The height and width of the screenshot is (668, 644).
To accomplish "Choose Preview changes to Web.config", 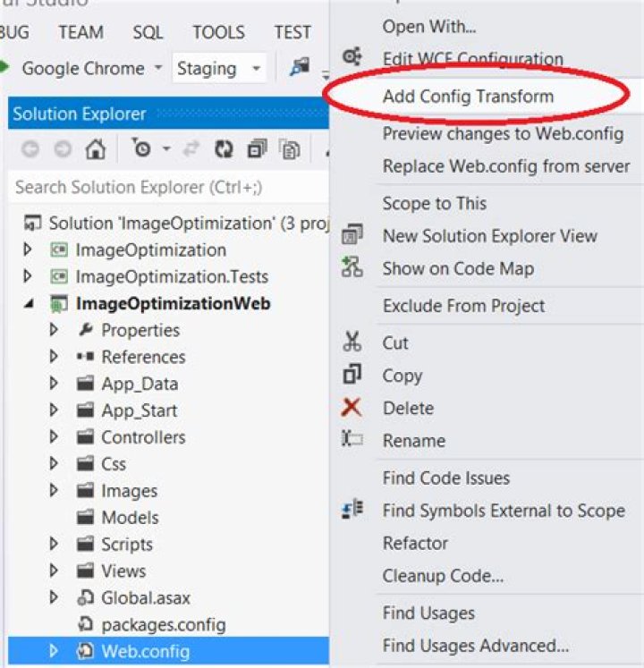I will 503,134.
